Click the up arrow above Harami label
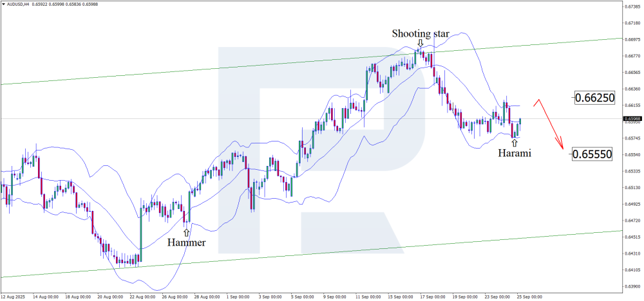Screen dimensions: 644x301 click(x=514, y=143)
